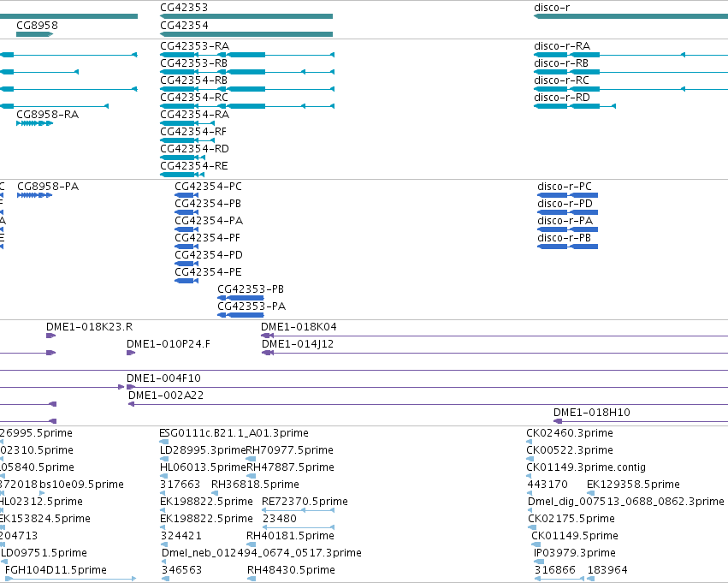
Task: Click EST RH70977.5prime
Action: (x=251, y=459)
